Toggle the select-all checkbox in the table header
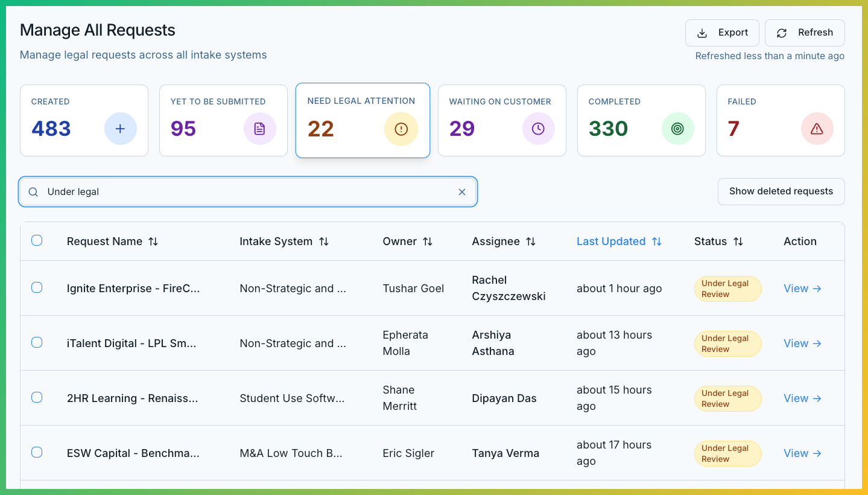 click(37, 240)
